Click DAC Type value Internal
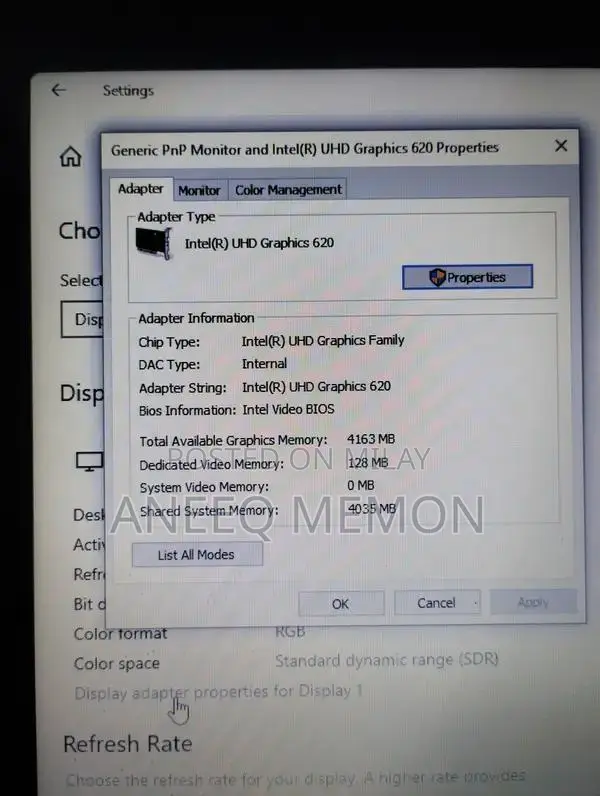 pyautogui.click(x=264, y=364)
